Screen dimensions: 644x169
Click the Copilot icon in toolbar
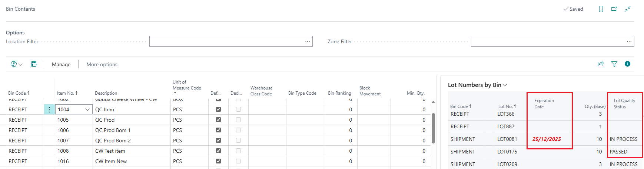tap(14, 64)
